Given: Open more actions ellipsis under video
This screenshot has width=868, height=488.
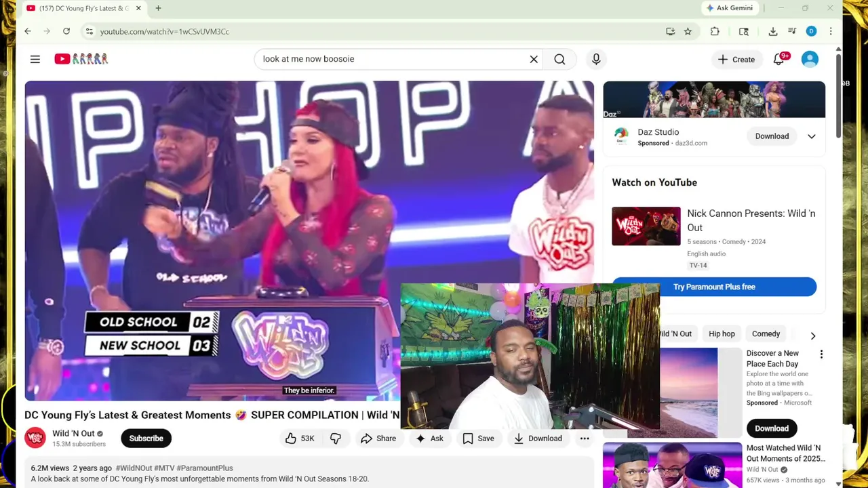Looking at the screenshot, I should coord(585,439).
